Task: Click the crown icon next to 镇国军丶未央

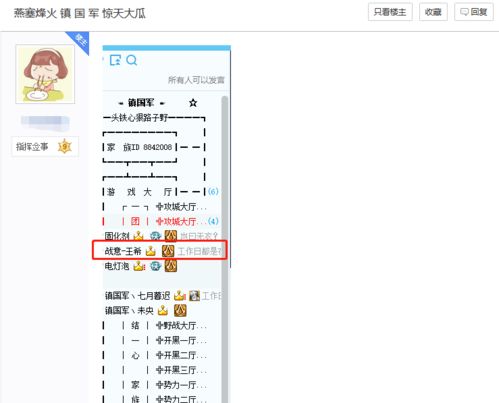Action: (x=163, y=310)
